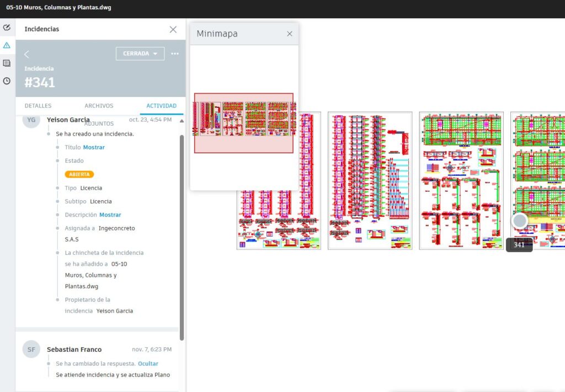Open the three-dot more options menu

point(175,54)
